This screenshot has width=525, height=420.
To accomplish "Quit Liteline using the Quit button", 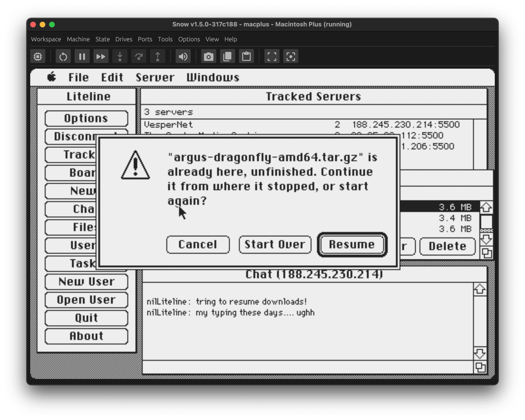I will point(86,318).
